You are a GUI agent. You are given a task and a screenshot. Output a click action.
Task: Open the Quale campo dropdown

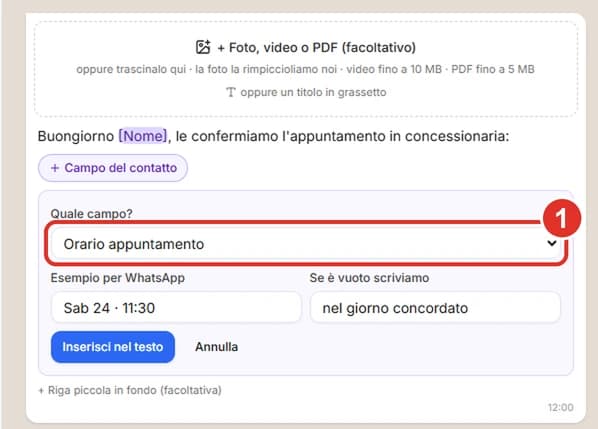tap(306, 244)
